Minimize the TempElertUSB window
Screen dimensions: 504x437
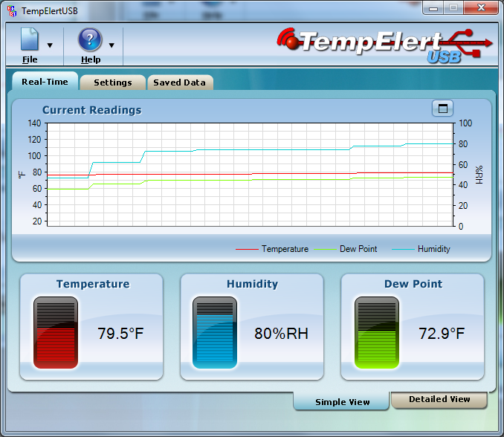coord(433,8)
